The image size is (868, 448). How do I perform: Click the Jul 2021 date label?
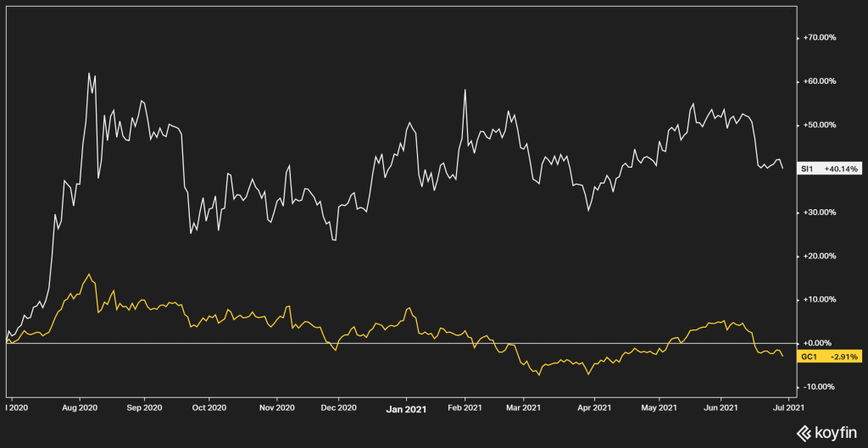[787, 407]
